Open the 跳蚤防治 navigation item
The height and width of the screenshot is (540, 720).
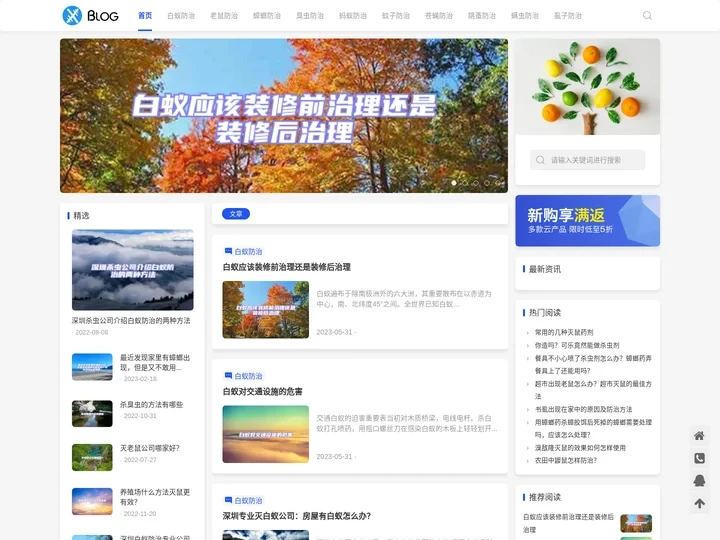(x=482, y=16)
